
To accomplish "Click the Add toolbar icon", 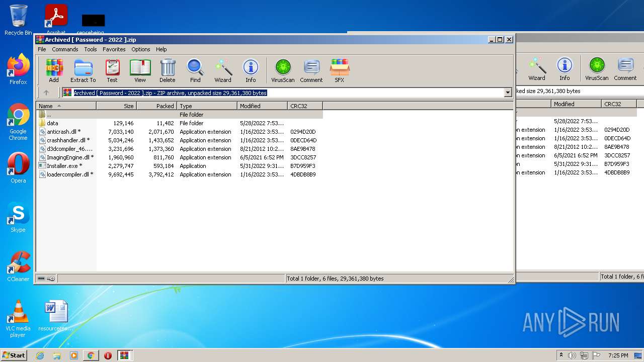I will tap(54, 70).
